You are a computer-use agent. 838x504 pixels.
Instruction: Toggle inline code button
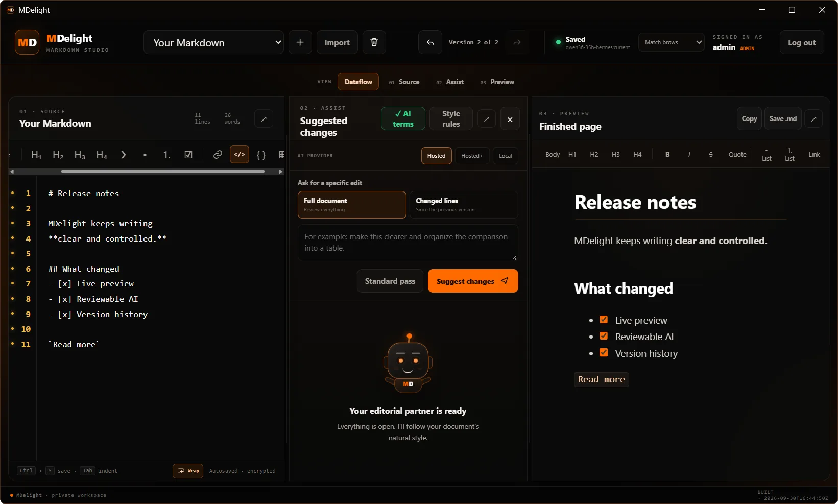click(x=240, y=154)
